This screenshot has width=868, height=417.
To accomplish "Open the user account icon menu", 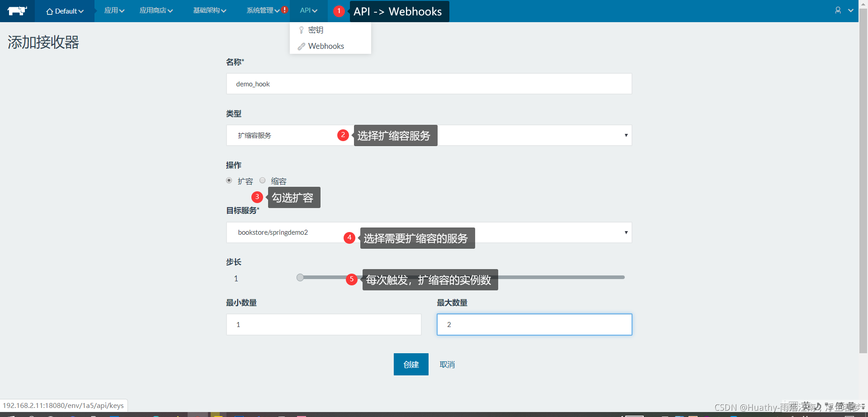I will click(x=838, y=10).
